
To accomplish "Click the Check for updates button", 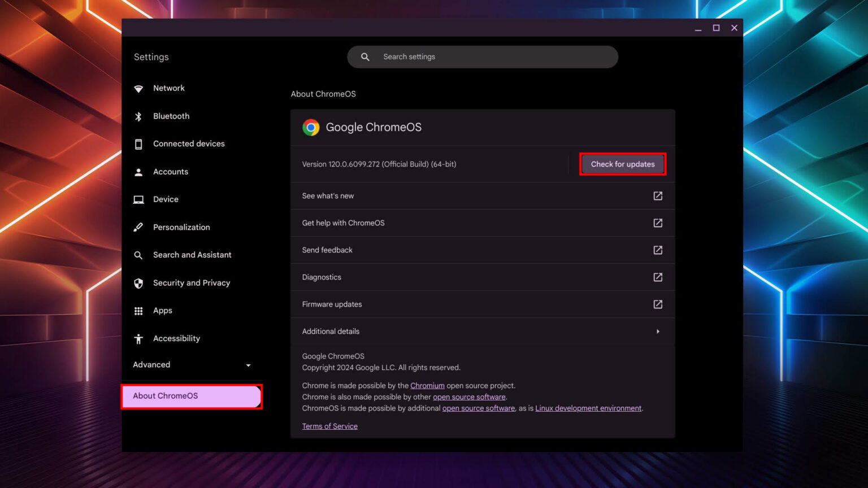I will [x=622, y=164].
